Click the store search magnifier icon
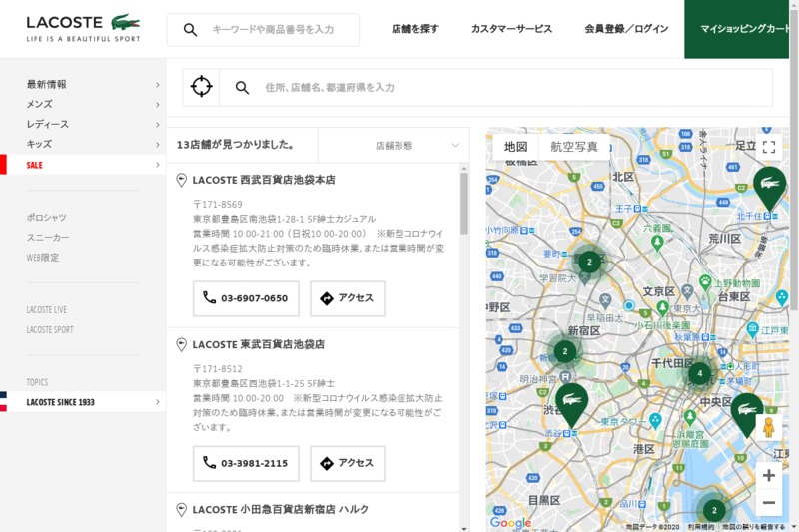 (x=242, y=88)
